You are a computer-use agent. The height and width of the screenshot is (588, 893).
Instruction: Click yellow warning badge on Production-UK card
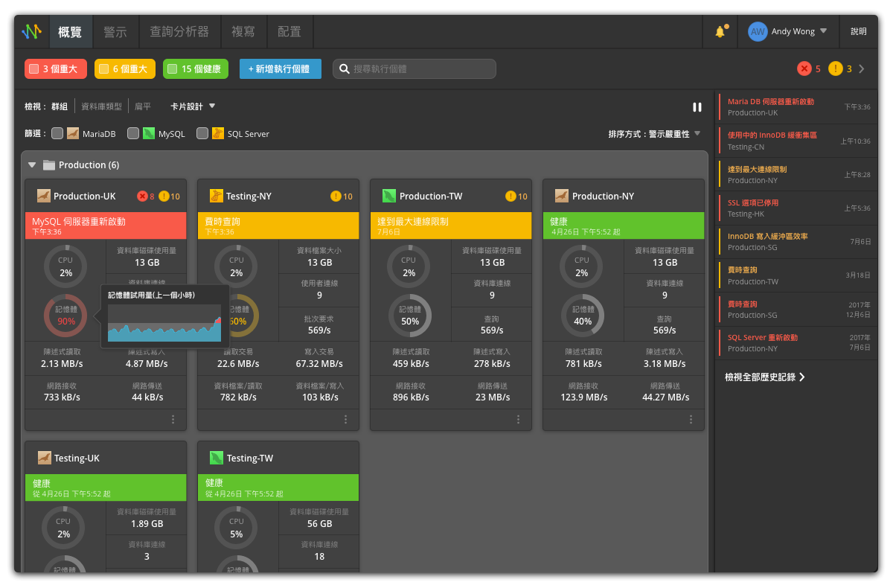[164, 196]
